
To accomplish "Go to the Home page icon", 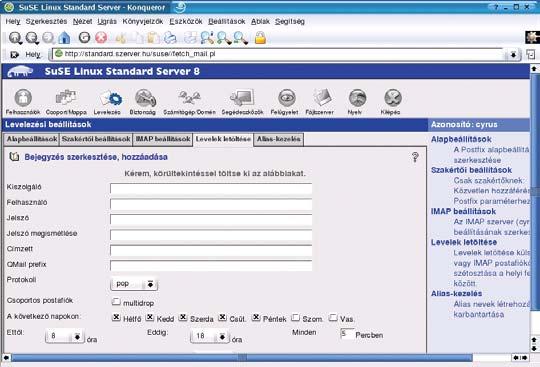I will [64, 38].
